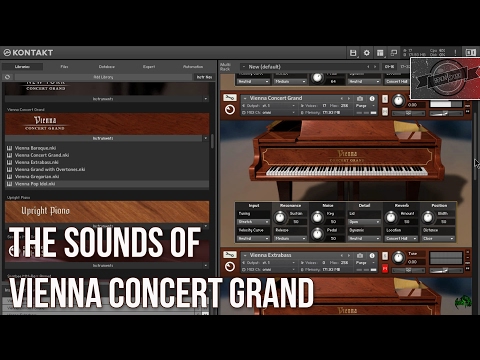Switch to the Files browser tab
Viewport: 480px width, 360px height.
pyautogui.click(x=64, y=67)
